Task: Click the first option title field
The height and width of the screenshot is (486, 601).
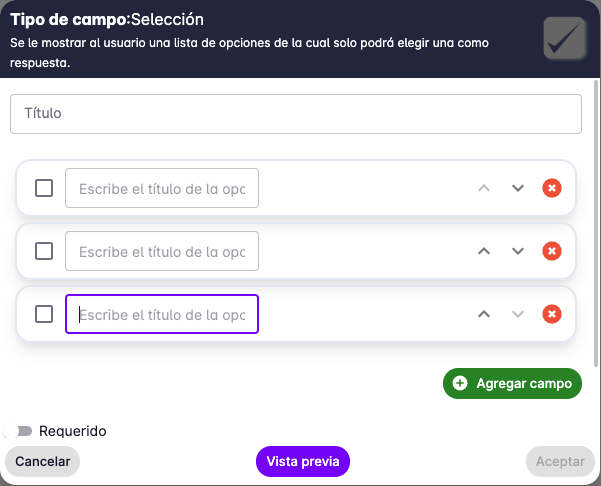Action: pyautogui.click(x=162, y=188)
